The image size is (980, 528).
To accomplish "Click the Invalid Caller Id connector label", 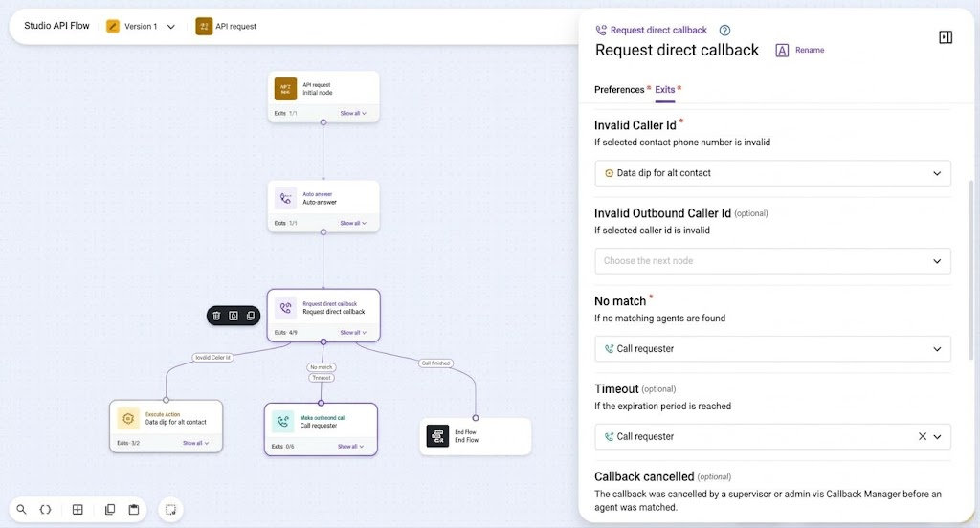I will [x=212, y=358].
